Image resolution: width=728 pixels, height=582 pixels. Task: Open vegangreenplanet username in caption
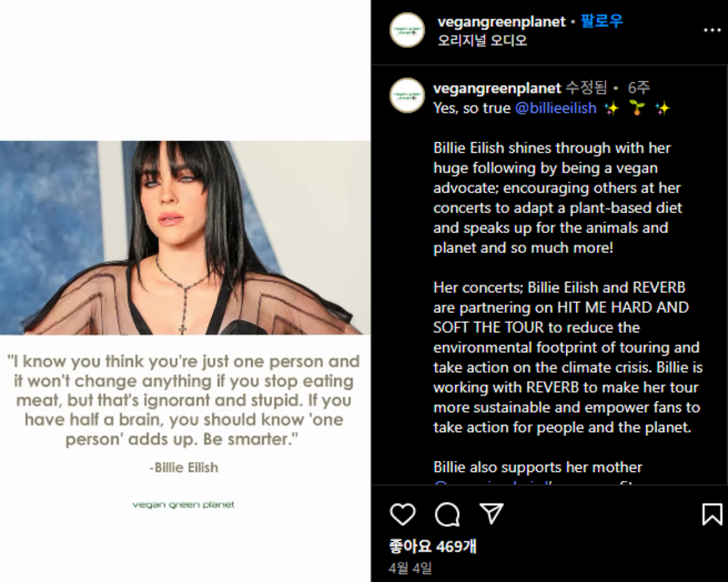click(497, 87)
